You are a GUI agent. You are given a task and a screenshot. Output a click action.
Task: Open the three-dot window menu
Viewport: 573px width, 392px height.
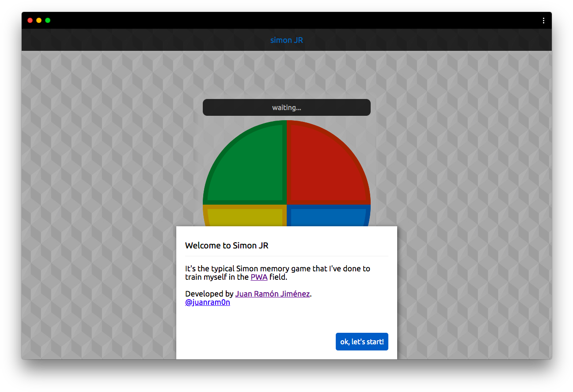543,20
